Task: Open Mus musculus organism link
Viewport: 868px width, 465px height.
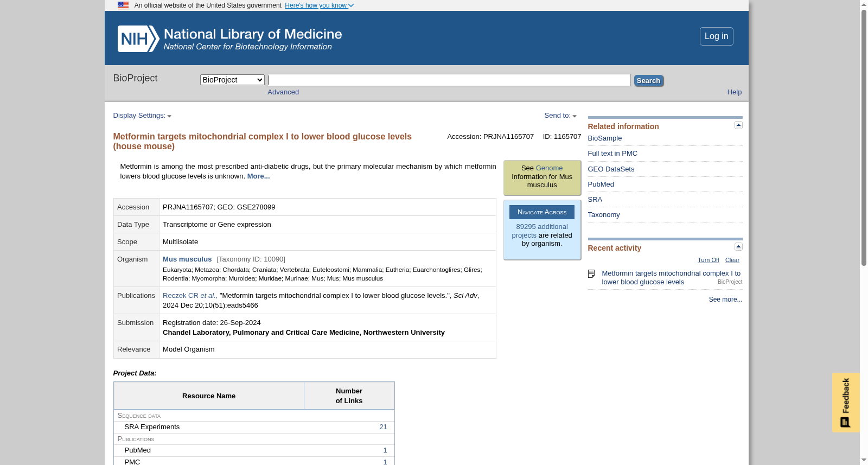Action: coord(187,259)
